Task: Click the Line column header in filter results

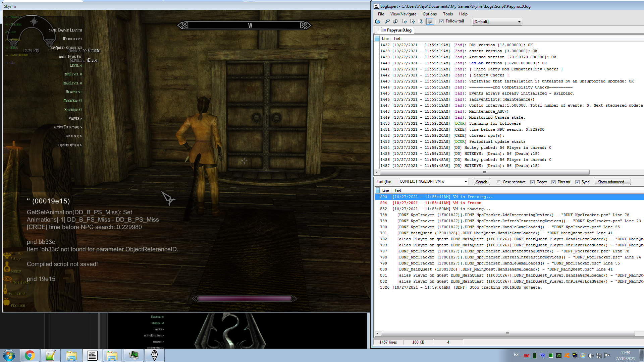Action: point(385,190)
